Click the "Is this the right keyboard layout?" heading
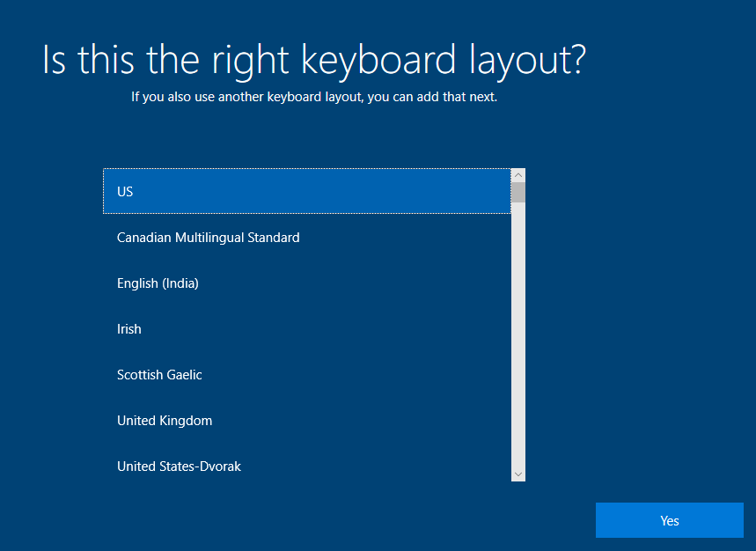The width and height of the screenshot is (756, 551). tap(314, 61)
